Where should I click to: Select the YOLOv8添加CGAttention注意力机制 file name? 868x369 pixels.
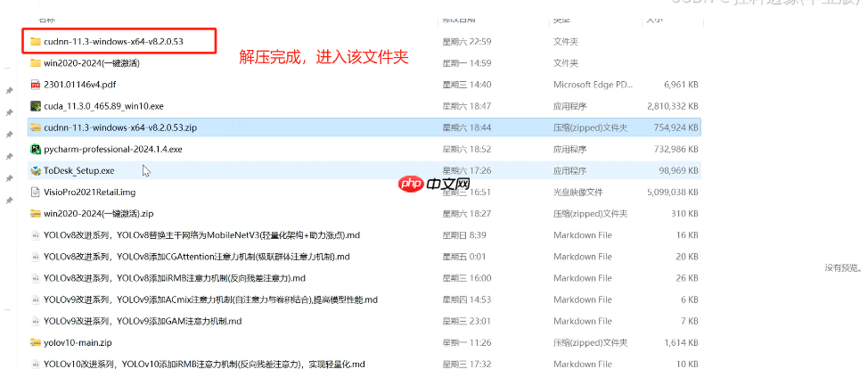click(197, 257)
